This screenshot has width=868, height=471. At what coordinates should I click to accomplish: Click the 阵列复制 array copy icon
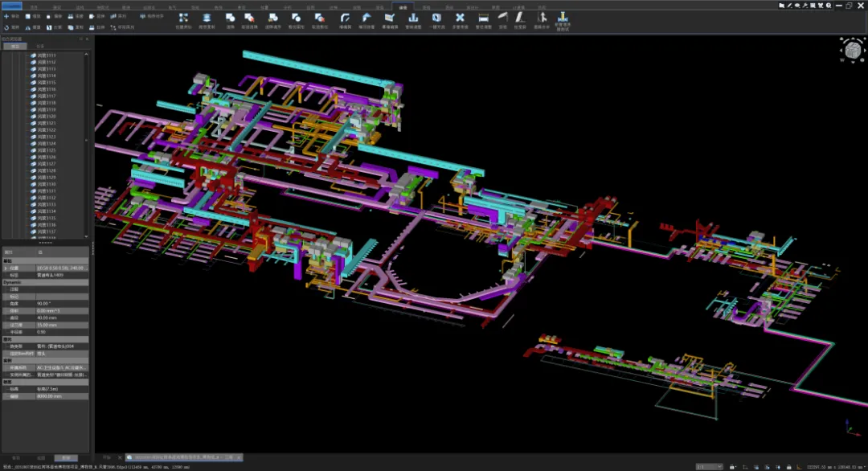[x=207, y=17]
